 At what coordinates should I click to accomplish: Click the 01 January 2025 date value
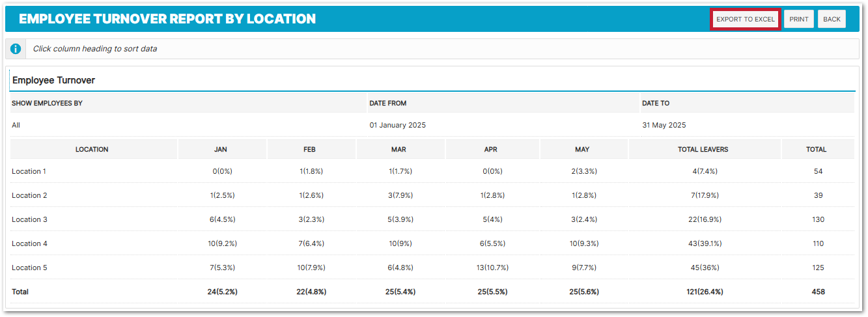[397, 125]
